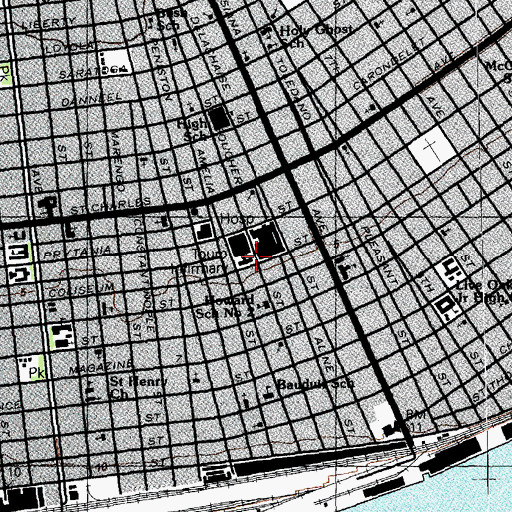Click the red crosshair marker at map center
The width and height of the screenshot is (512, 512).
point(256,256)
